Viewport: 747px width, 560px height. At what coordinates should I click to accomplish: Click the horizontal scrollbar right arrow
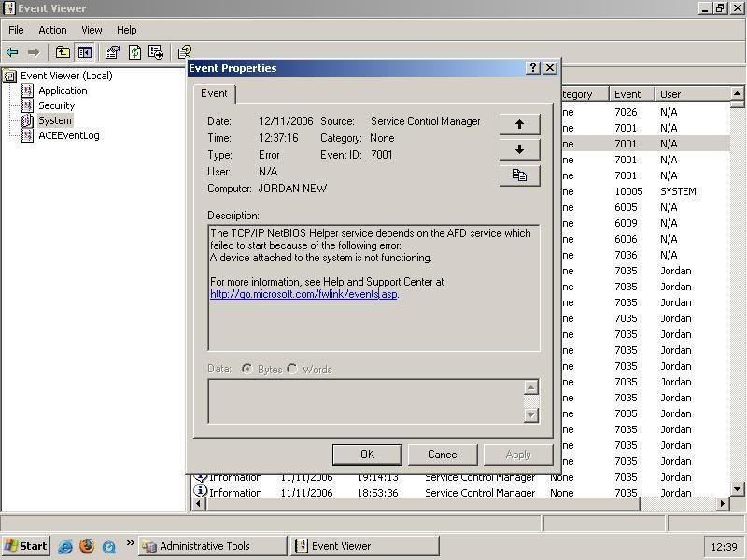pos(723,504)
